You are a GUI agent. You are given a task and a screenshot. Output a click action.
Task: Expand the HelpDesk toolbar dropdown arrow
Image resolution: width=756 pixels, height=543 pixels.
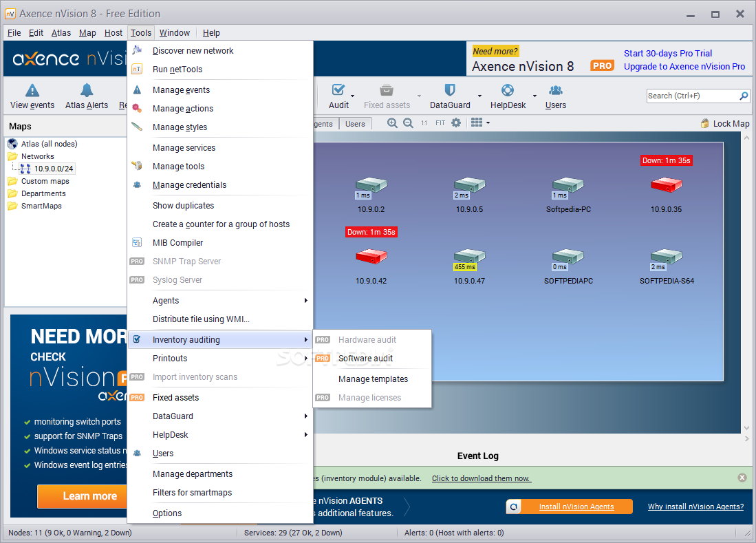click(x=534, y=96)
